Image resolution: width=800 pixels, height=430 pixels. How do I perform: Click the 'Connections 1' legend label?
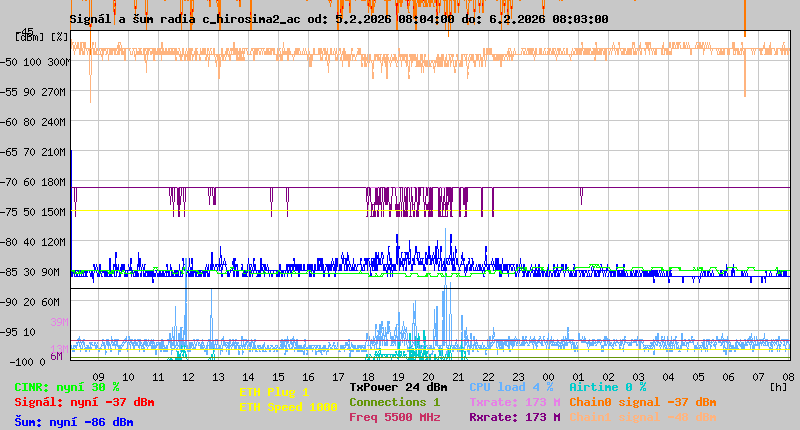coord(394,402)
